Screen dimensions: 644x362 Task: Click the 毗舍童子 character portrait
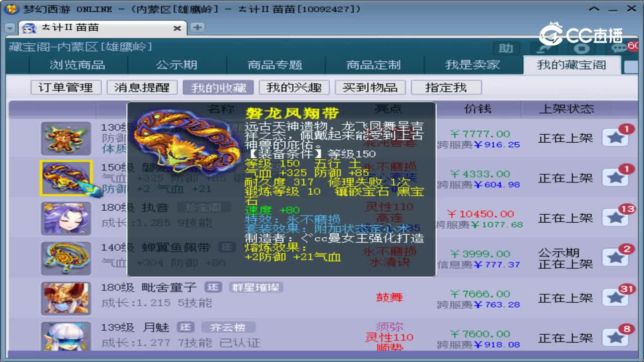[66, 298]
